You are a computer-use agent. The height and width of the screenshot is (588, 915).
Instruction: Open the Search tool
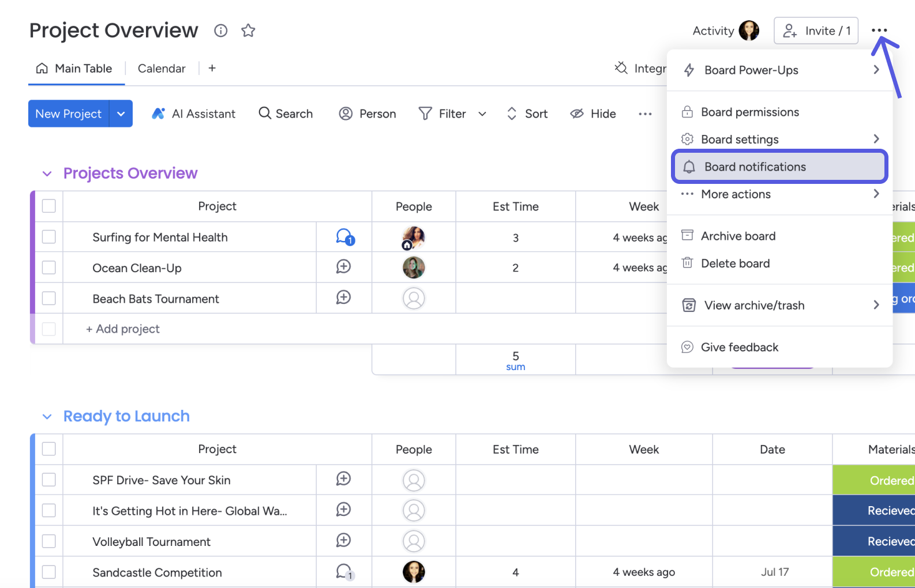click(x=286, y=114)
